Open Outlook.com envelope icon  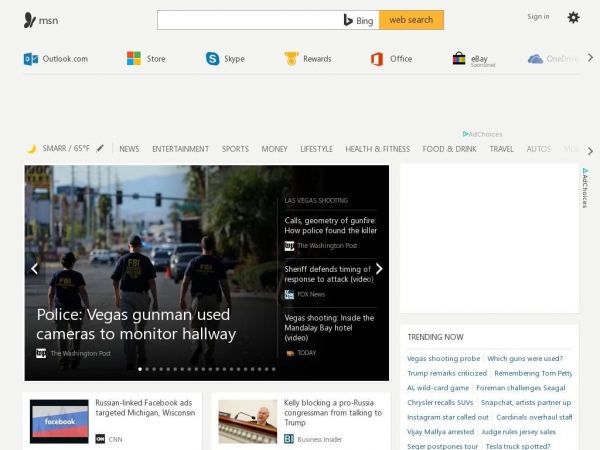[x=31, y=59]
